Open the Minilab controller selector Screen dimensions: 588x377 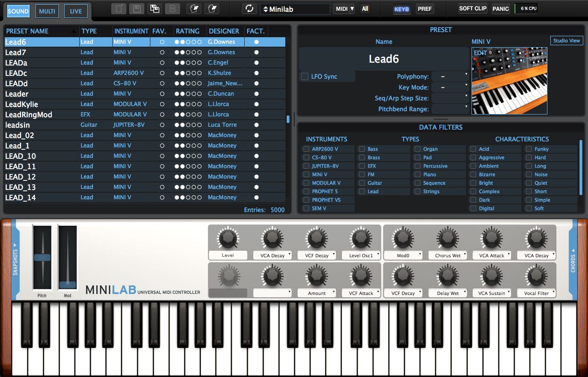coord(295,9)
